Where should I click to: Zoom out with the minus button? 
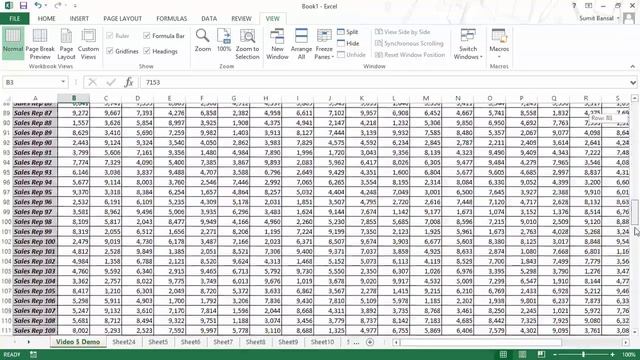[x=555, y=354]
